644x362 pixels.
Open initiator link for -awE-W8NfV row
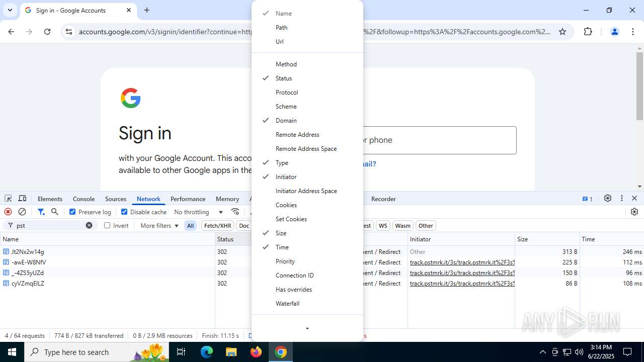tap(462, 262)
